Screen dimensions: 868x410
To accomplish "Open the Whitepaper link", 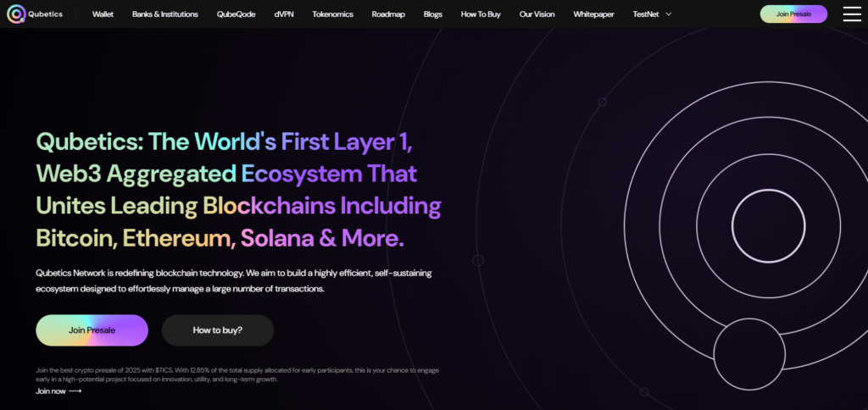I will coord(593,14).
